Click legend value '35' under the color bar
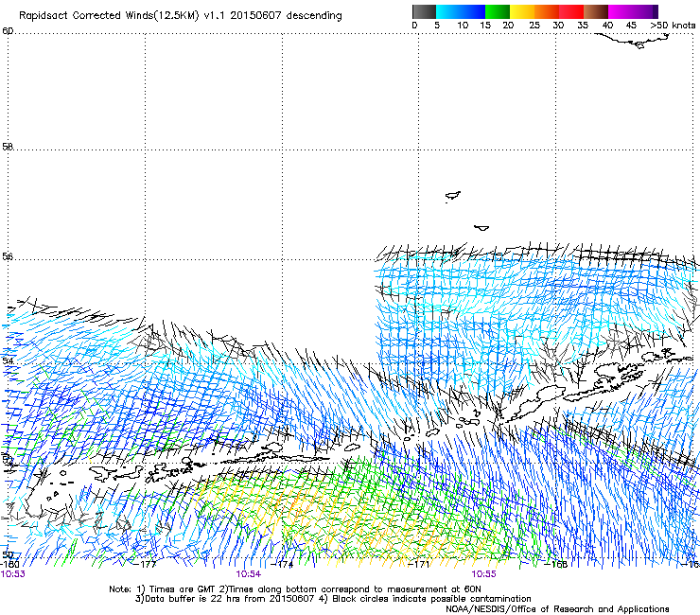Image resolution: width=700 pixels, height=615 pixels. click(x=583, y=26)
